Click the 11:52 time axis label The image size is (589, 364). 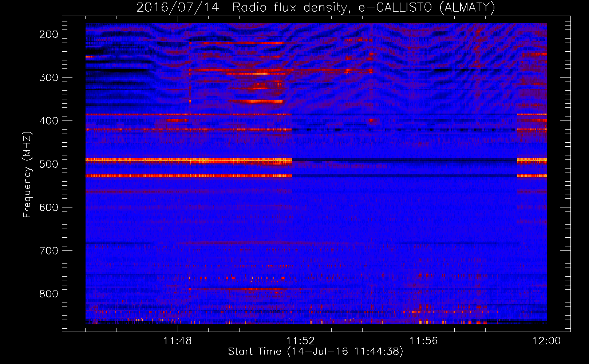coord(300,341)
